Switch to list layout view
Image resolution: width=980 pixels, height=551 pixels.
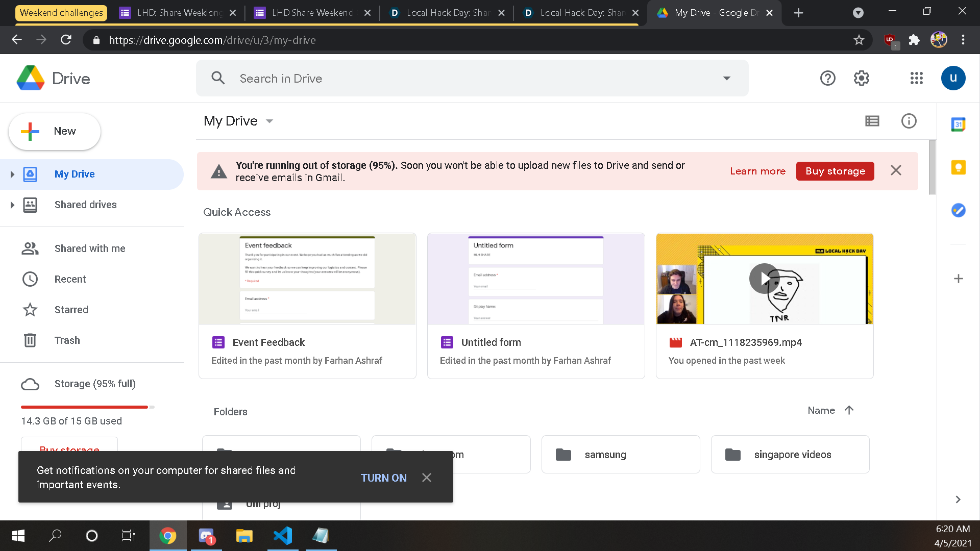[872, 121]
